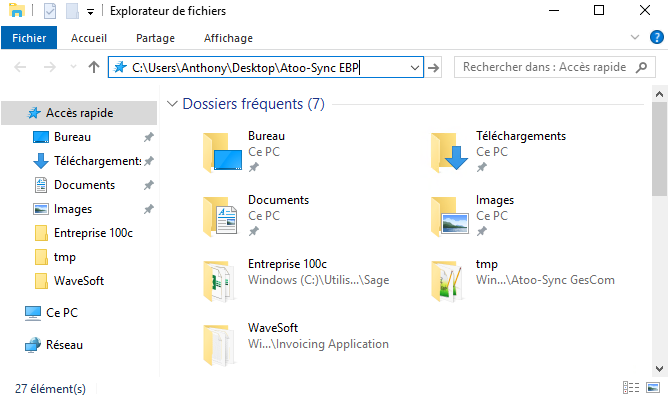This screenshot has height=397, width=669.
Task: Click the magnifier search icon
Action: pos(641,67)
